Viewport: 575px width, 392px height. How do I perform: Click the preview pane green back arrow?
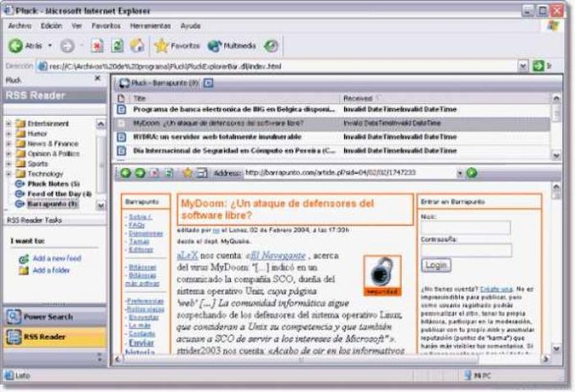coord(125,172)
